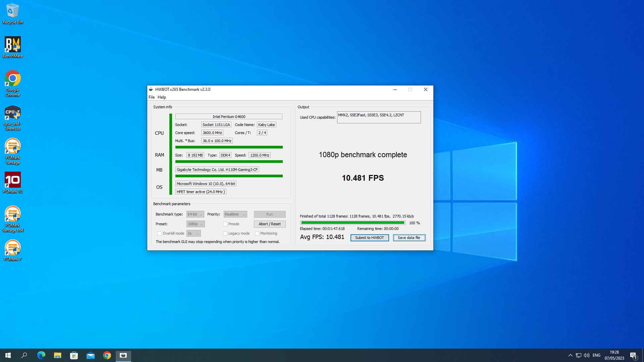Toggle the Pmode checkbox
This screenshot has width=644, height=362.
pyautogui.click(x=225, y=224)
